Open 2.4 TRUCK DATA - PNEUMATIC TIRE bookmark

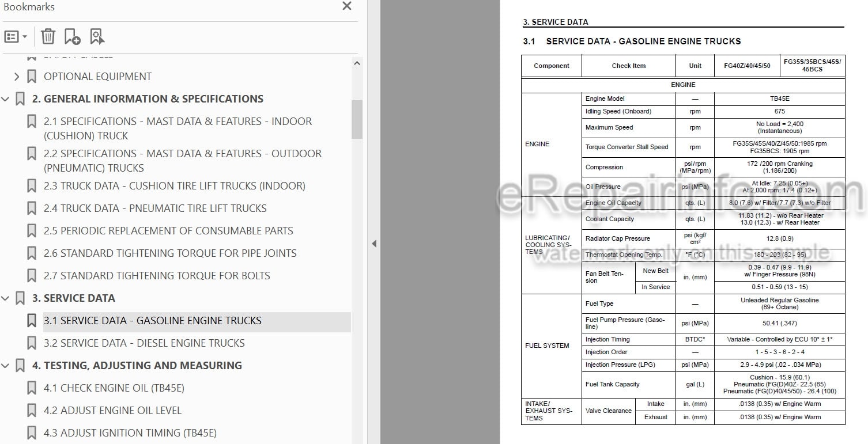[x=155, y=208]
